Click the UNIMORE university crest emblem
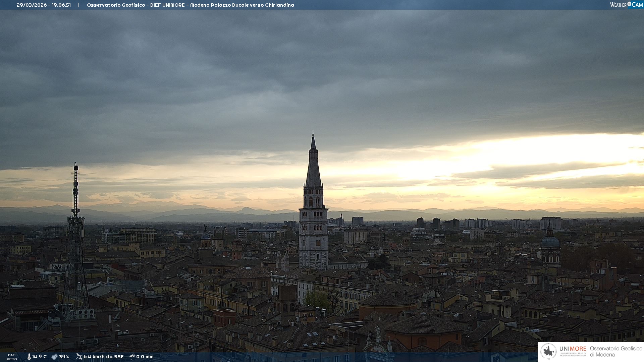Image resolution: width=644 pixels, height=362 pixels. pos(548,351)
